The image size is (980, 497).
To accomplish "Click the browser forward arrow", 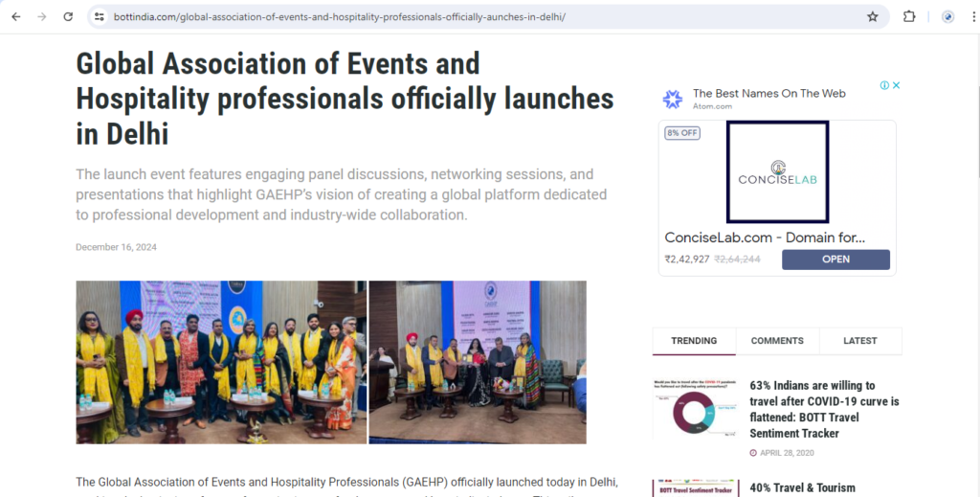I will click(41, 17).
